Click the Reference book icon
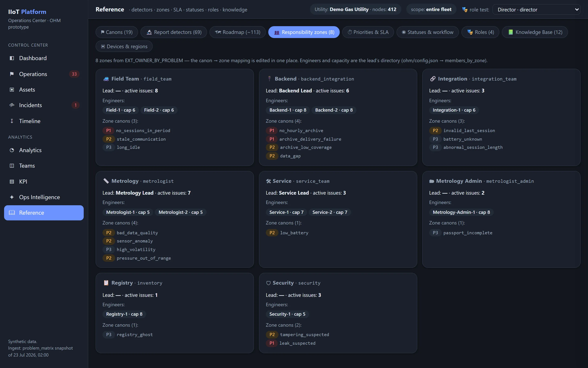588x368 pixels. coord(12,213)
